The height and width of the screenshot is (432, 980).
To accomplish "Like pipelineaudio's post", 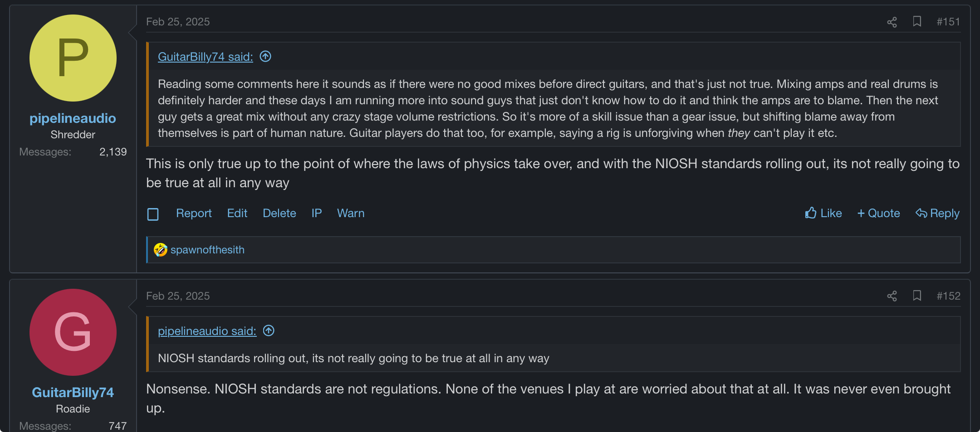I will point(823,213).
